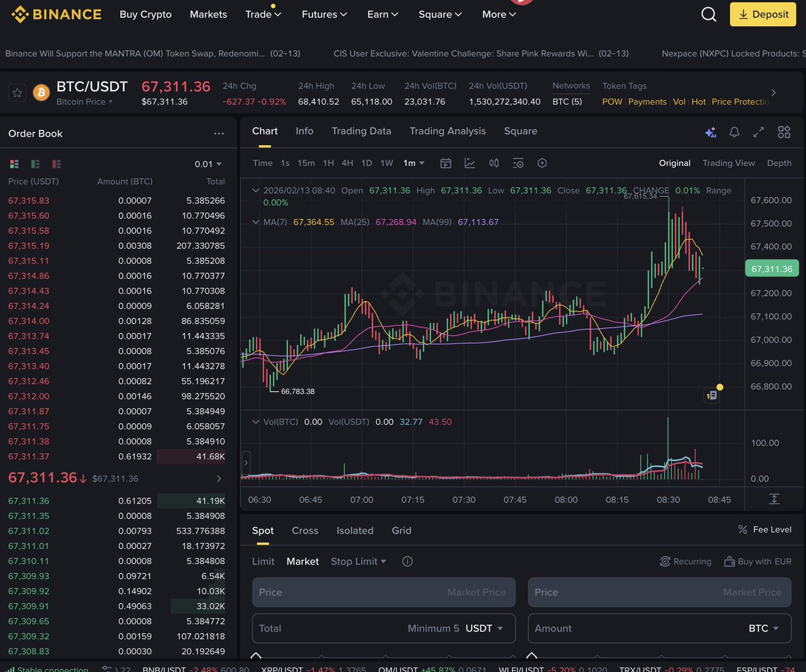The height and width of the screenshot is (672, 806).
Task: Expand the Trade menu in navbar
Action: pos(263,14)
